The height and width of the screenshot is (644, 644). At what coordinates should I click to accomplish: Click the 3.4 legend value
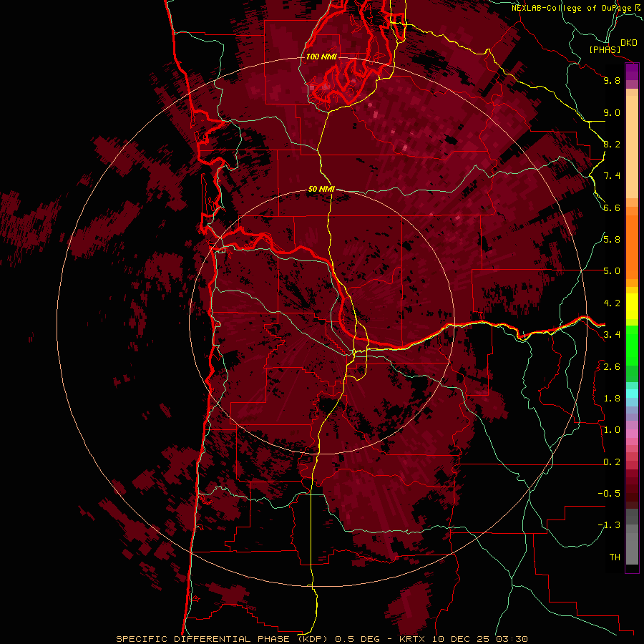[x=612, y=335]
